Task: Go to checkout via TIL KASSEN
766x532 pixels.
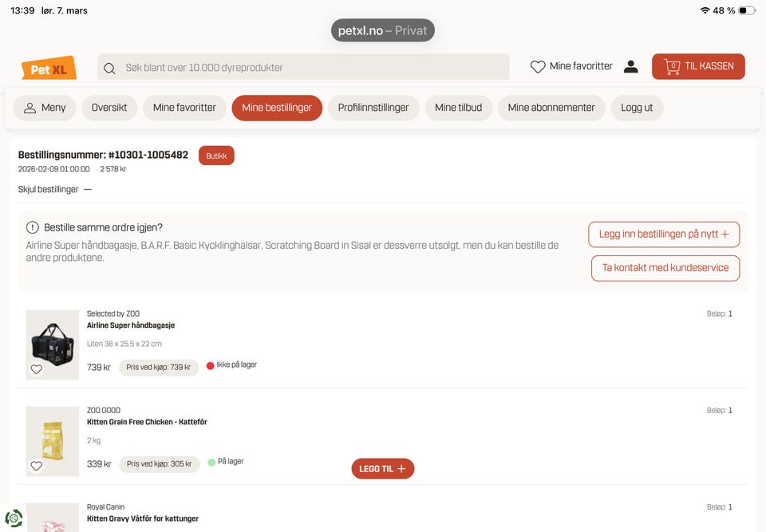Action: [x=698, y=66]
